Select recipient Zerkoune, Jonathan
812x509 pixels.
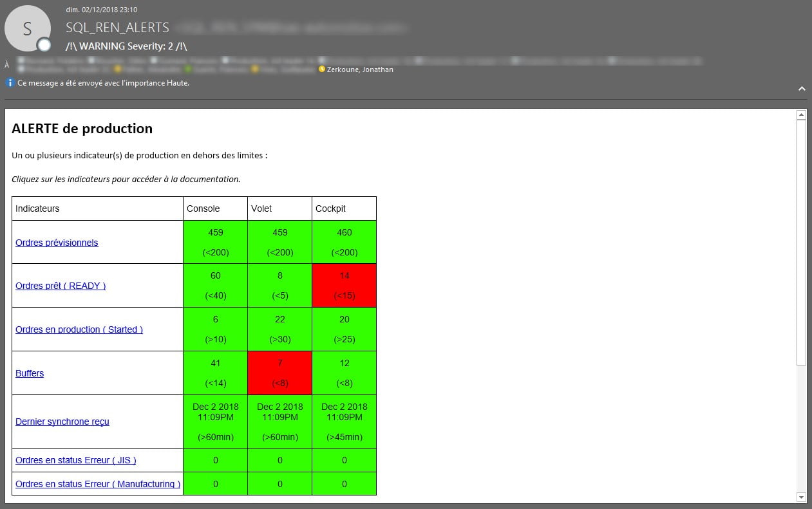click(359, 69)
